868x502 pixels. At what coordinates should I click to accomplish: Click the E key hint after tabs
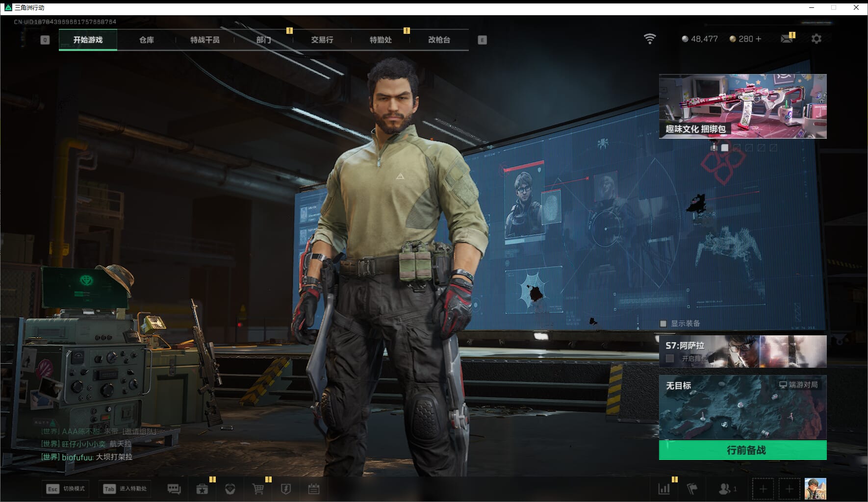coord(482,40)
